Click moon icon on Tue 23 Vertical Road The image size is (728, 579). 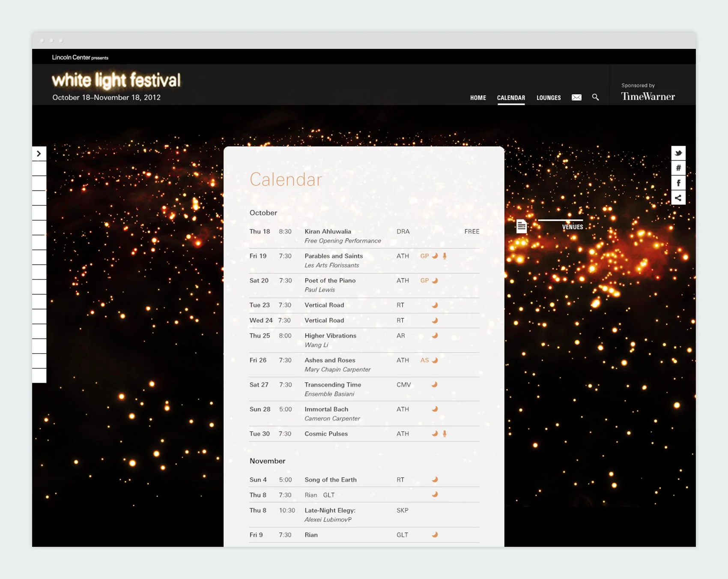click(x=435, y=305)
